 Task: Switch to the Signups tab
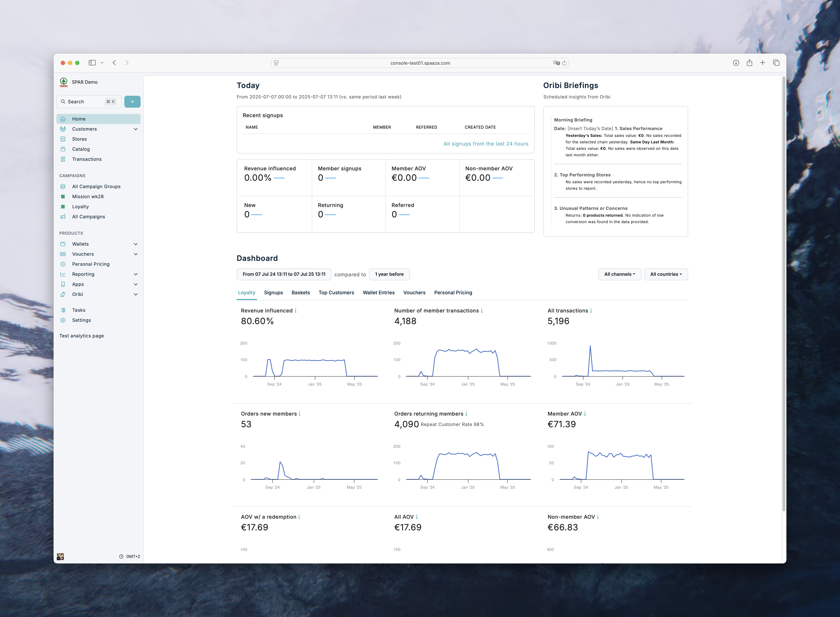[x=273, y=293]
